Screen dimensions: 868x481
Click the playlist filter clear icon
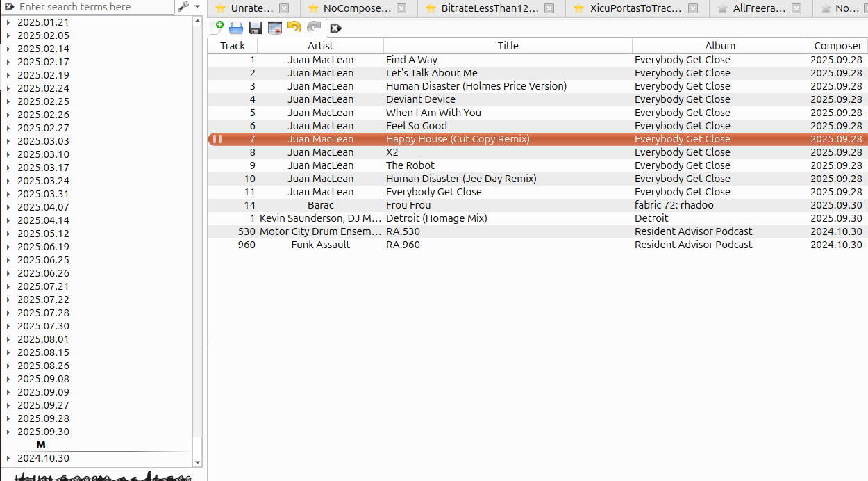coord(335,28)
